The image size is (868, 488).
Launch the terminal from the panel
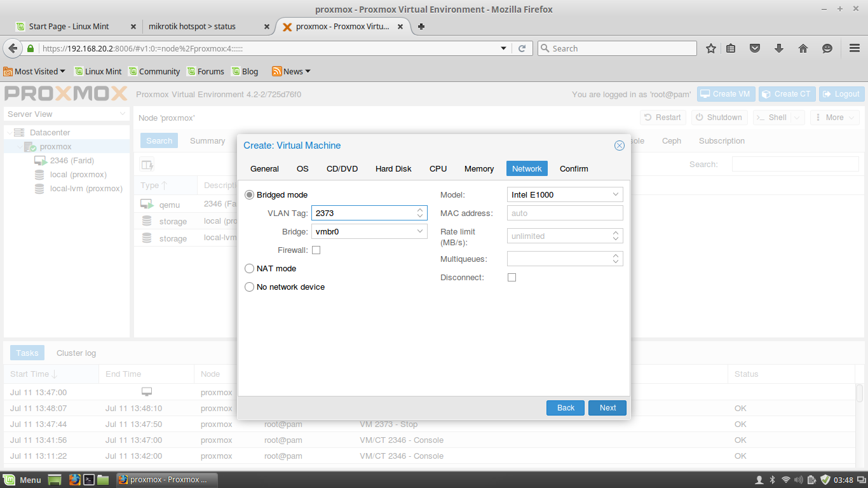tap(90, 480)
